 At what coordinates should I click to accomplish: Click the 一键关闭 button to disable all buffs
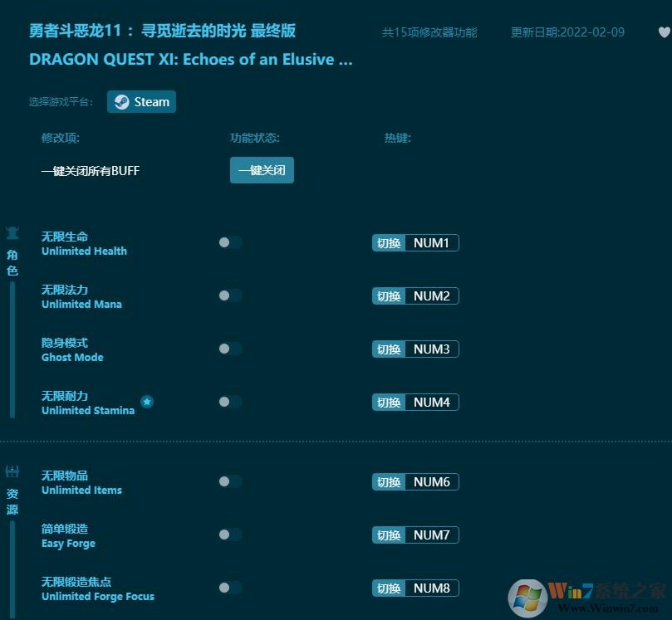[x=262, y=170]
